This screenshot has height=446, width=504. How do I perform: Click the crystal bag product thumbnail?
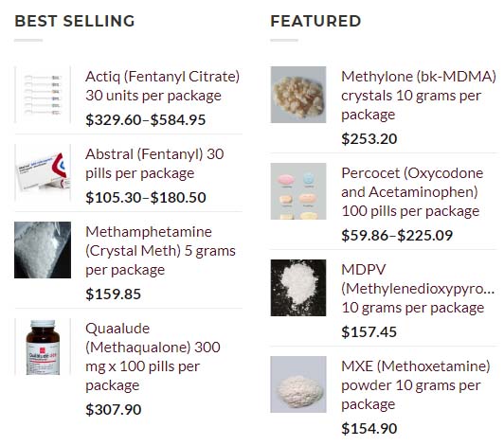[x=43, y=250]
